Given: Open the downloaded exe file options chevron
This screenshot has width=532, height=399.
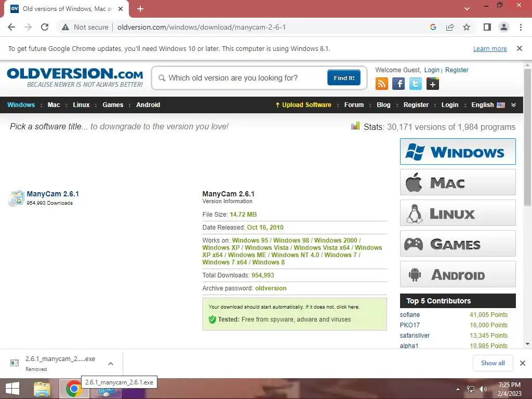Looking at the screenshot, I should [x=111, y=363].
